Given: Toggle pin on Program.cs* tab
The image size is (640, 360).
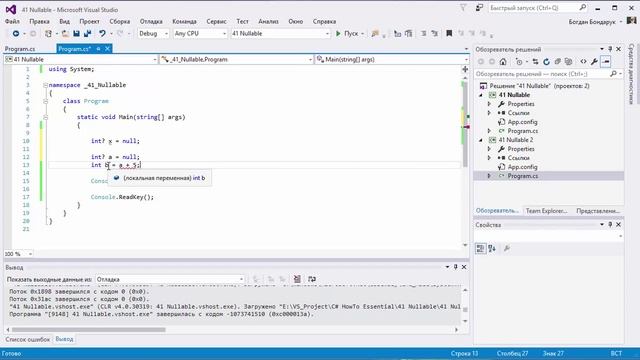Looking at the screenshot, I should pyautogui.click(x=98, y=49).
